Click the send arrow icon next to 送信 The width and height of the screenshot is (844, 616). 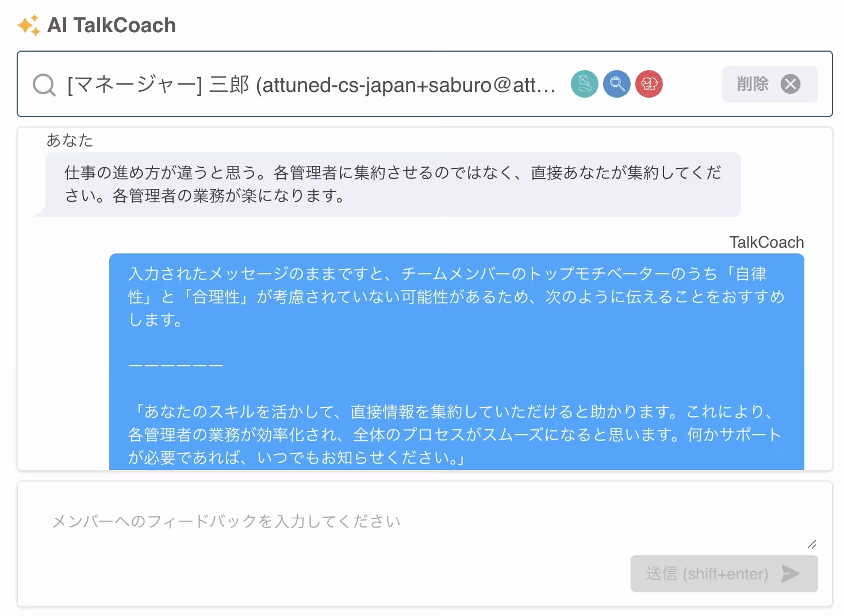pyautogui.click(x=791, y=573)
